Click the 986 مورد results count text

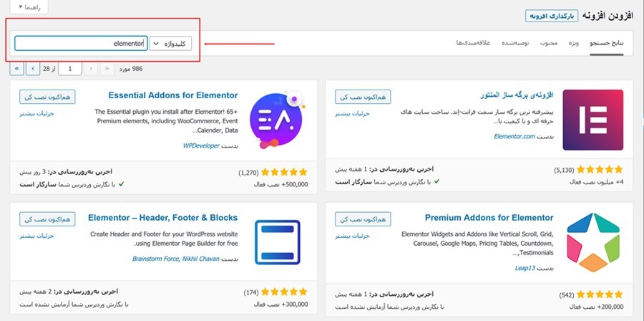[131, 69]
